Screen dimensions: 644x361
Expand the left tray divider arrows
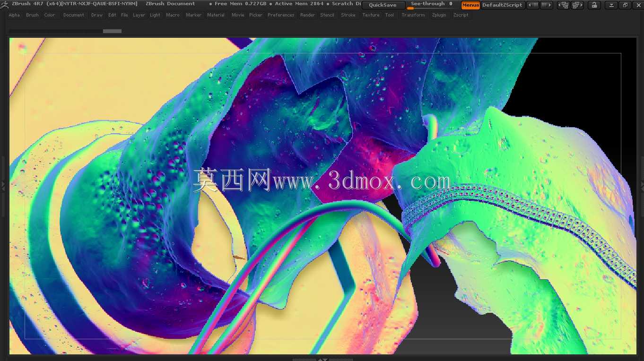[x=3, y=186]
